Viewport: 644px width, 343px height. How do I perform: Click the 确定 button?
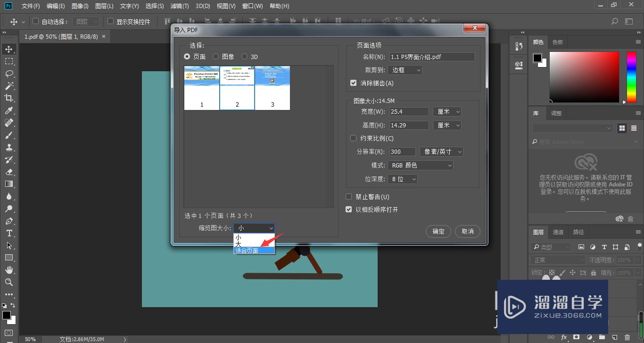pyautogui.click(x=438, y=231)
